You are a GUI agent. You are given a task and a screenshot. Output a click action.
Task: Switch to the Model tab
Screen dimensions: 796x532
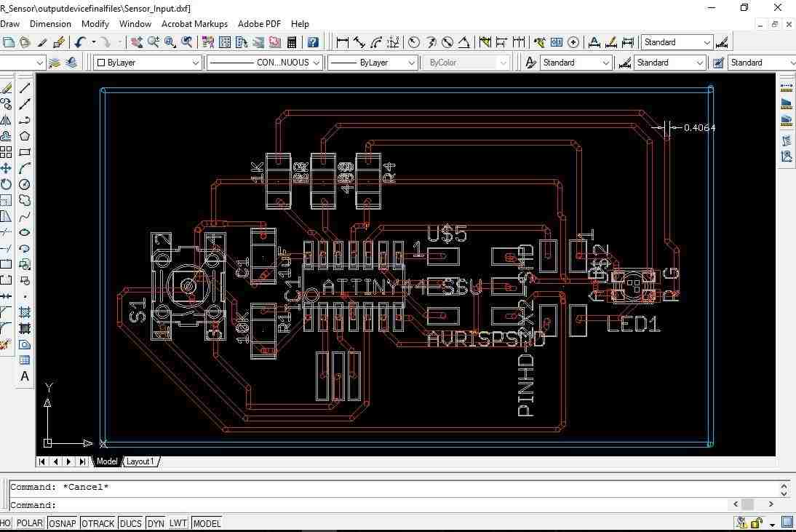(x=107, y=461)
